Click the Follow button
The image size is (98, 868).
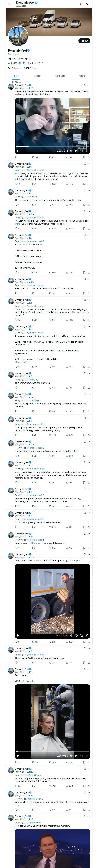coord(84,41)
